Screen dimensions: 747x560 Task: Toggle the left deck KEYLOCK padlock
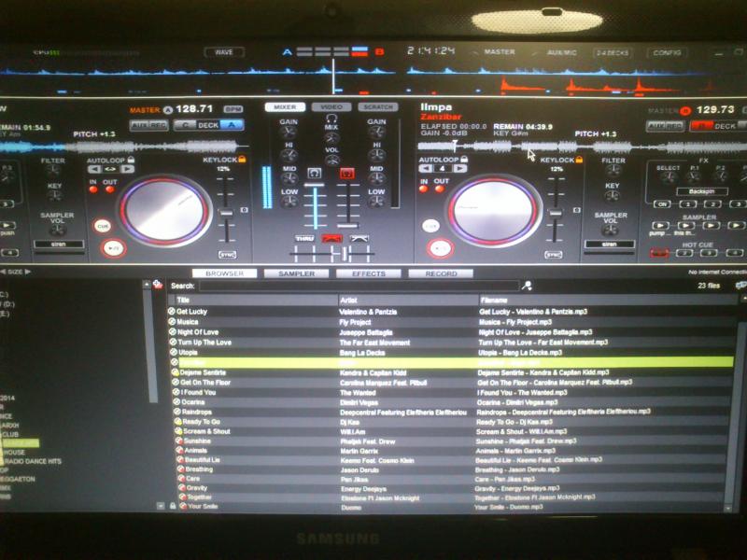point(241,160)
